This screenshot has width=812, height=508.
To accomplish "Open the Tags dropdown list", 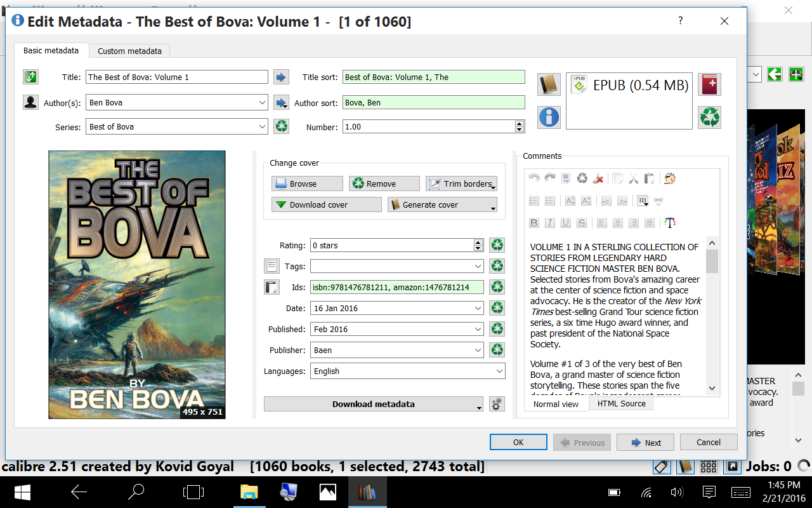I will click(478, 266).
